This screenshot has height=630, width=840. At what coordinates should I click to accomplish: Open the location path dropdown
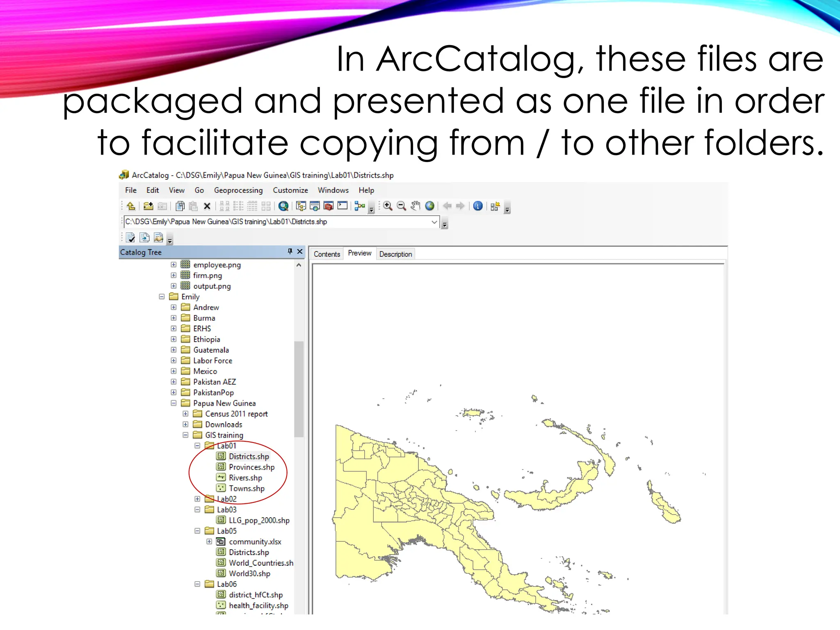pyautogui.click(x=434, y=222)
